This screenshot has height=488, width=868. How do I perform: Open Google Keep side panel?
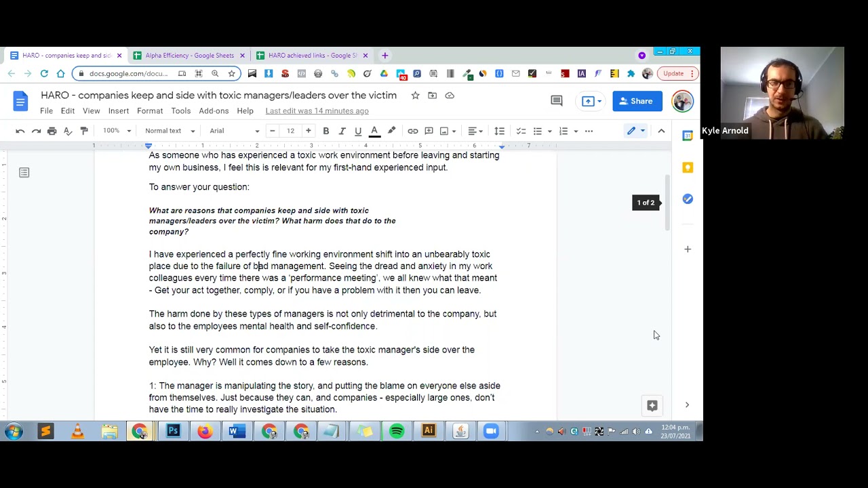(x=688, y=167)
